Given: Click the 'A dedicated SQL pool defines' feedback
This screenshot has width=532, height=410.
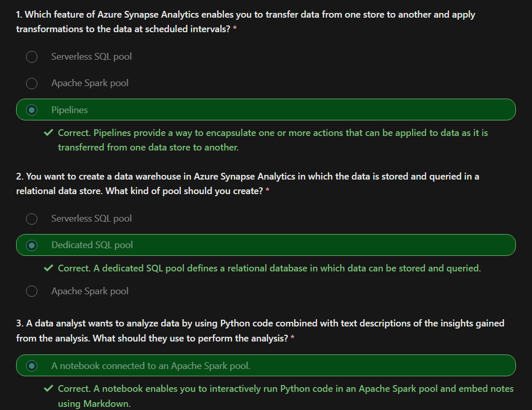Looking at the screenshot, I should point(270,268).
